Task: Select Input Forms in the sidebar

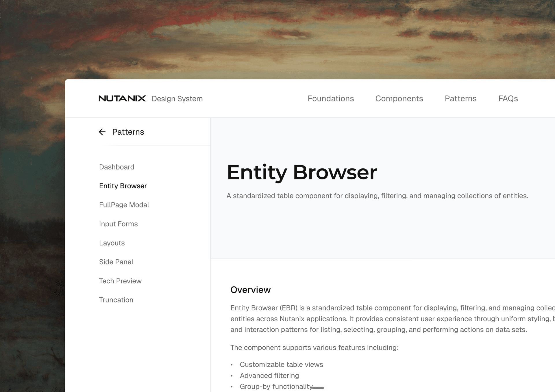Action: (x=118, y=224)
